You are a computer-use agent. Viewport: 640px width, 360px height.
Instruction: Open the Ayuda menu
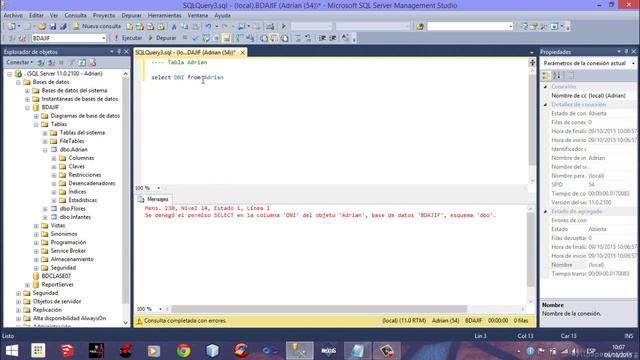tap(222, 16)
